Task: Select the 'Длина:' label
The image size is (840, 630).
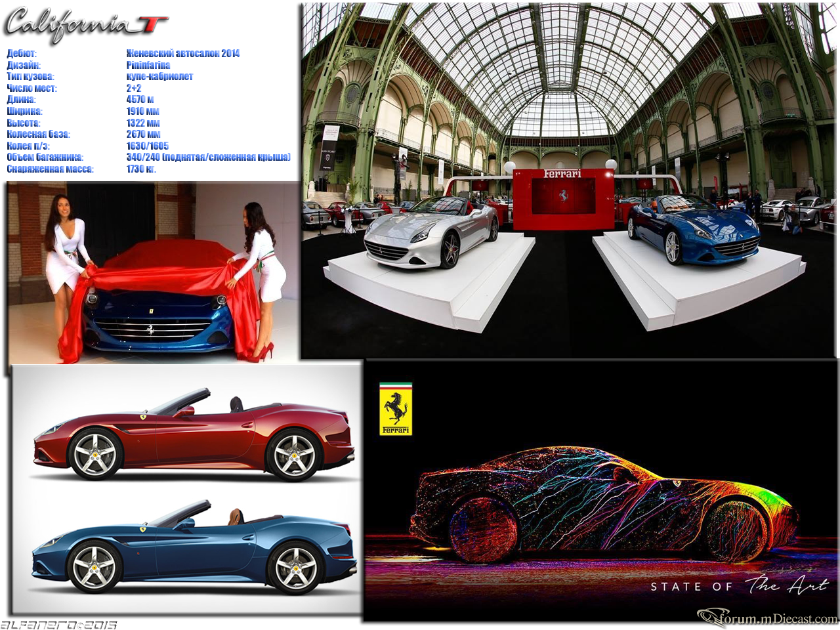Action: coord(21,100)
